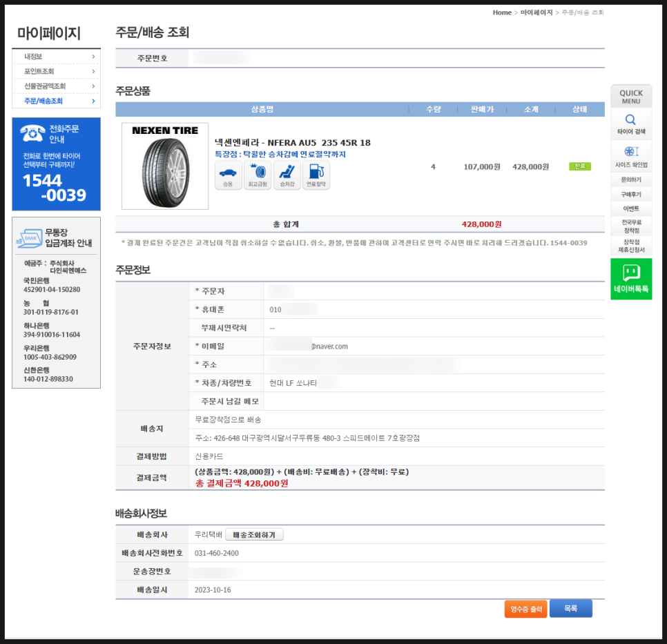
Task: Click the 무료장착점으로 배송 text
Action: [x=228, y=420]
